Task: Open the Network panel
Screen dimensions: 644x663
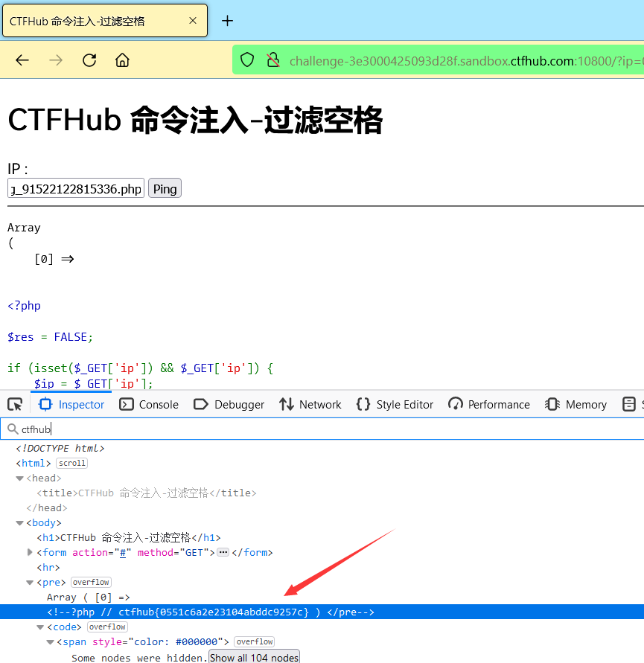Action: pyautogui.click(x=310, y=405)
